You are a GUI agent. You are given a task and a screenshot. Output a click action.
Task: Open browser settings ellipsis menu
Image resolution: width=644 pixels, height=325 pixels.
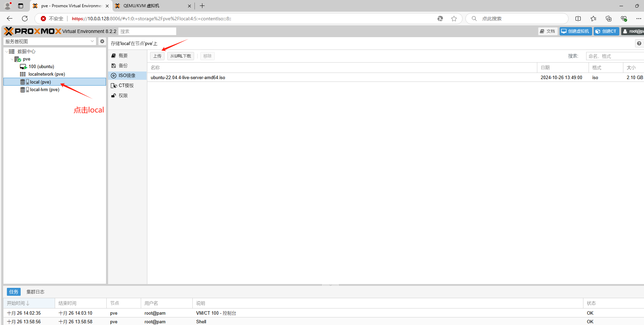pos(639,19)
